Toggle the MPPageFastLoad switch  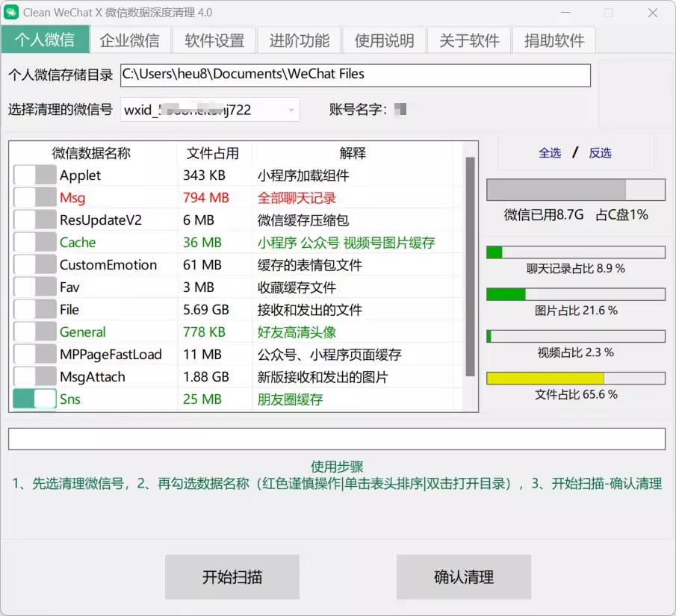[34, 355]
